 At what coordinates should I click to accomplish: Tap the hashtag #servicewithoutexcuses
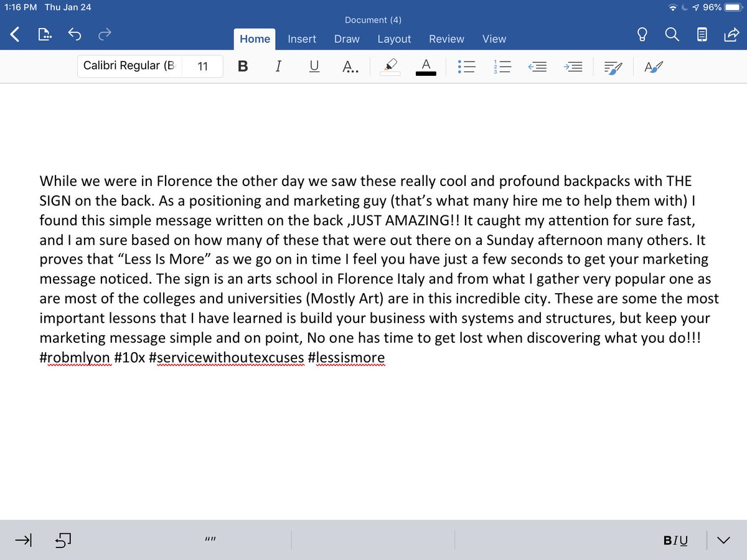(227, 358)
